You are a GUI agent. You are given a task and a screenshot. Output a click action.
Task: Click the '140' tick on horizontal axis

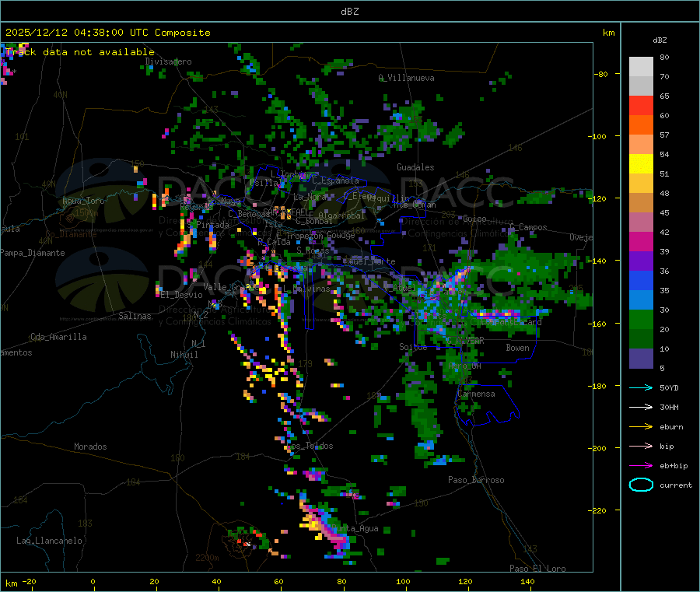pos(527,581)
